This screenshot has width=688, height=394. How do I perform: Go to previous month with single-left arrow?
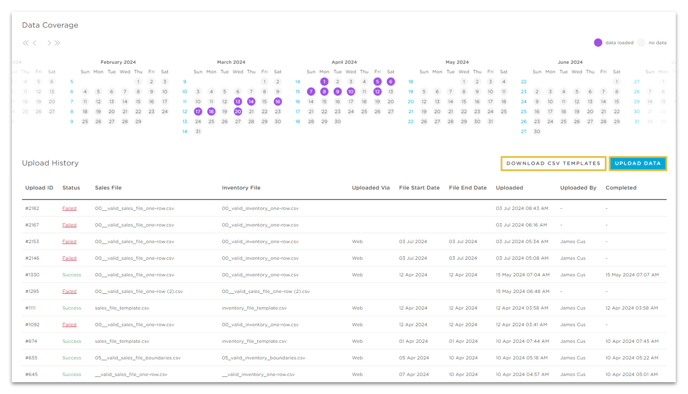35,43
